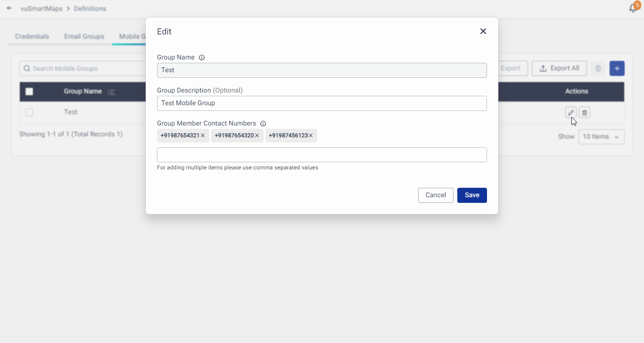Image resolution: width=644 pixels, height=343 pixels.
Task: Open the notifications bell icon
Action: click(x=633, y=8)
